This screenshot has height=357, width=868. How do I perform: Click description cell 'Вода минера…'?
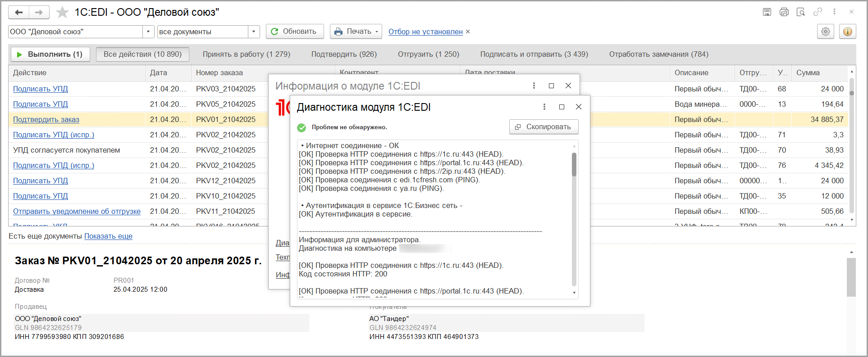(702, 104)
